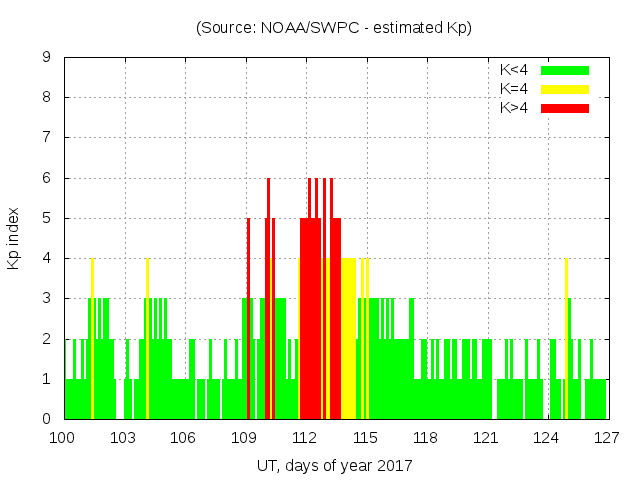Select the "K<4" legend label text
This screenshot has height=480, width=640.
[514, 70]
